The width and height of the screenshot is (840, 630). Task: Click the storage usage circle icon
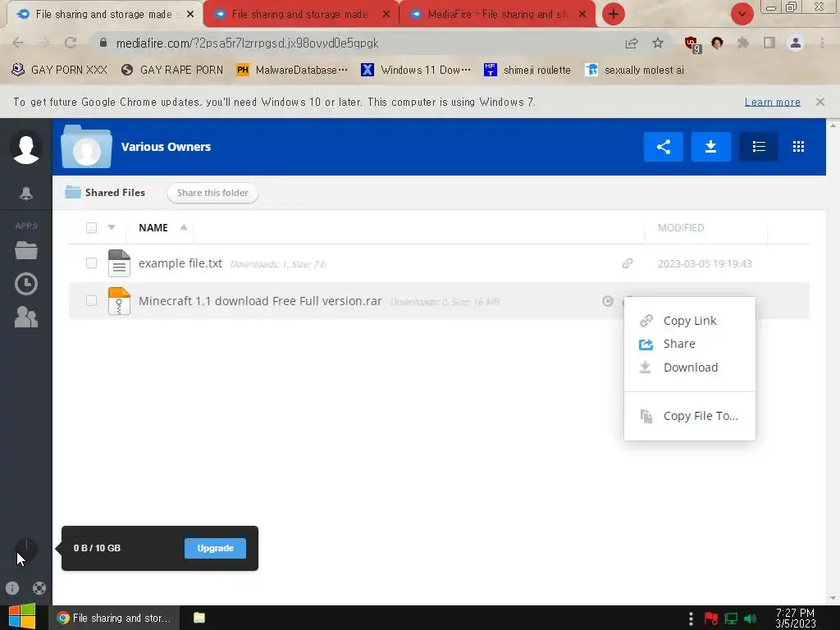pos(25,549)
